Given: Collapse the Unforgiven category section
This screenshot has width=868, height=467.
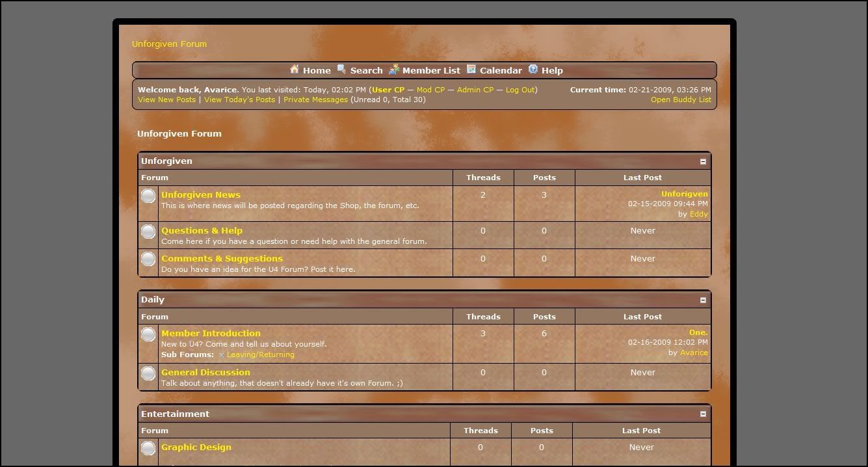Looking at the screenshot, I should [x=703, y=161].
